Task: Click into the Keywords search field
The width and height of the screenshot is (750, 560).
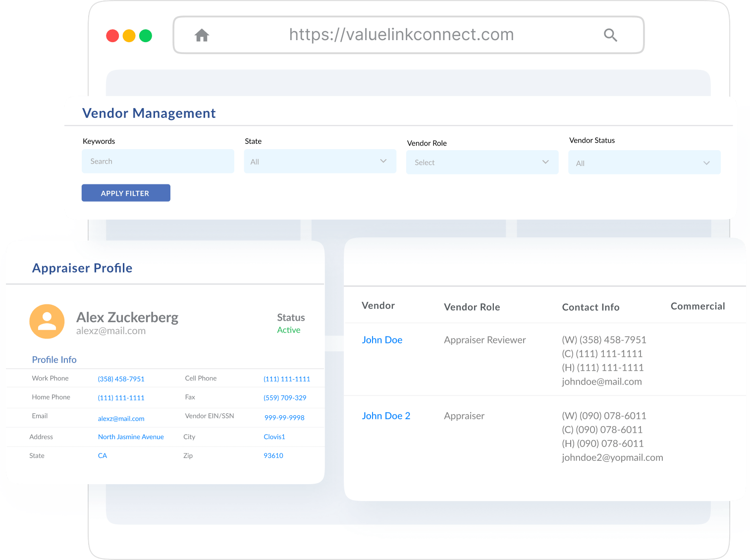Action: point(158,162)
